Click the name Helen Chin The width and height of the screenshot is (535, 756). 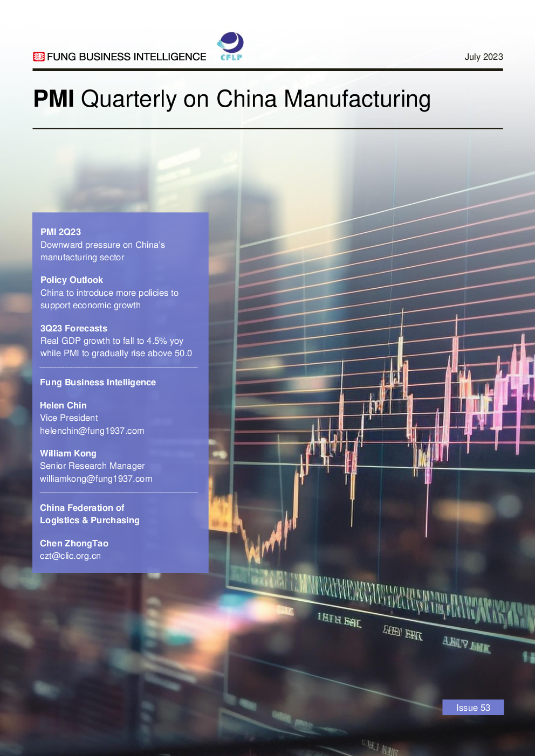63,405
